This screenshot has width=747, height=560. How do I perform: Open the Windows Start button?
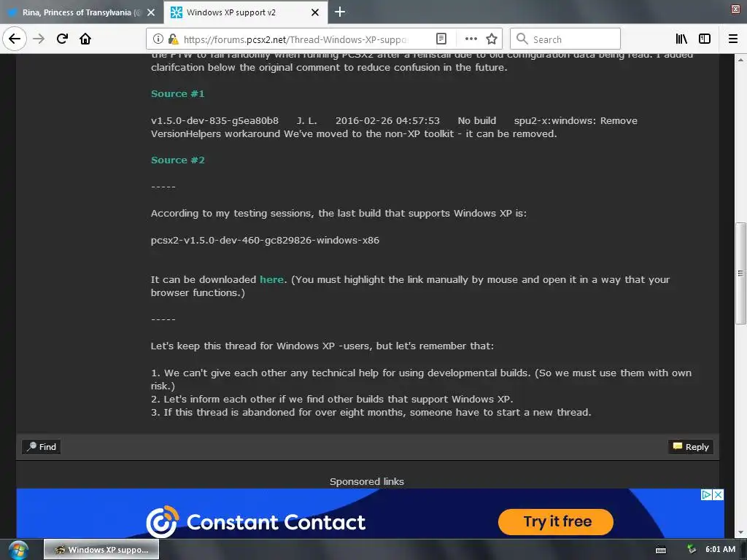pos(18,550)
